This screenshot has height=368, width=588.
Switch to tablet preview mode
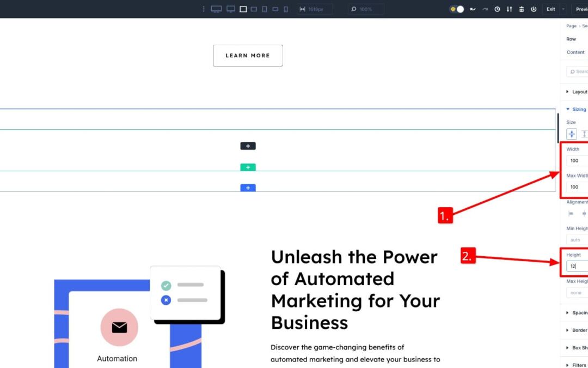pyautogui.click(x=265, y=9)
